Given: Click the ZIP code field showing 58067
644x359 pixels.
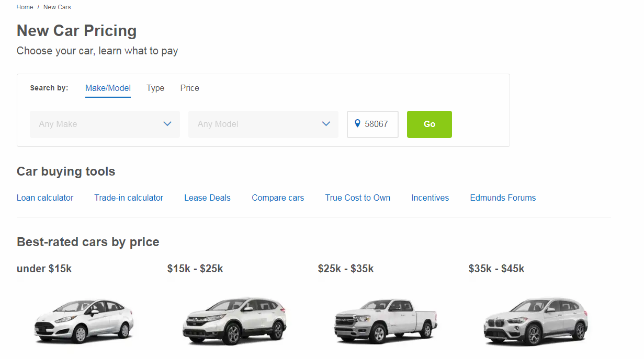Looking at the screenshot, I should click(x=377, y=124).
